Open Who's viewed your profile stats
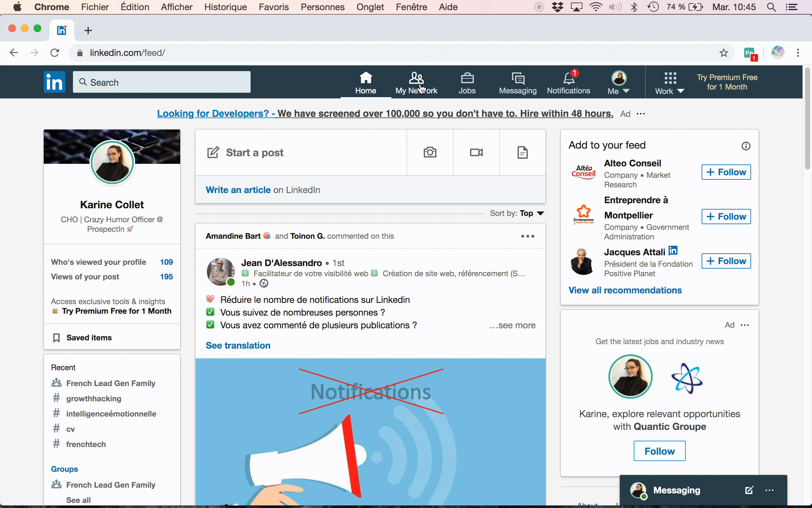812x508 pixels. pyautogui.click(x=112, y=262)
